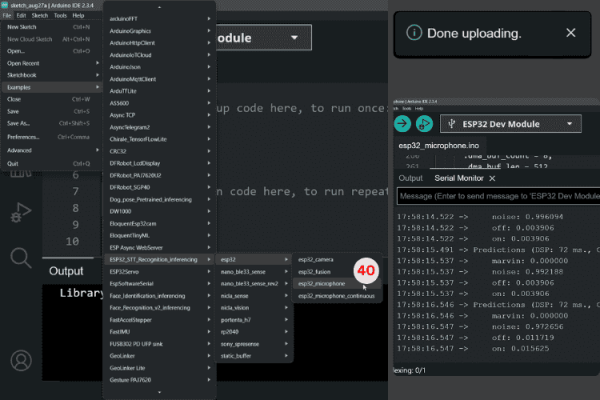Switch to the Serial Monitor tab
The width and height of the screenshot is (600, 400).
click(x=457, y=178)
